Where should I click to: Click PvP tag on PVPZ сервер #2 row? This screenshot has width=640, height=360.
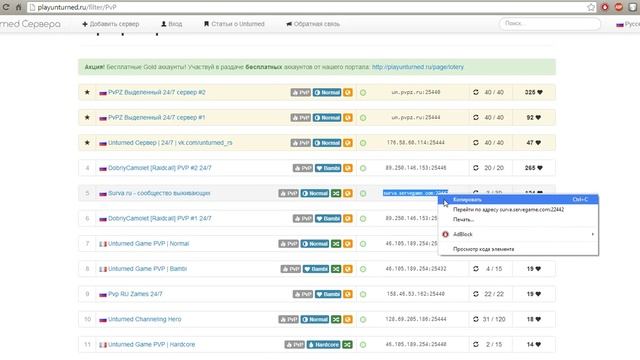coord(301,93)
